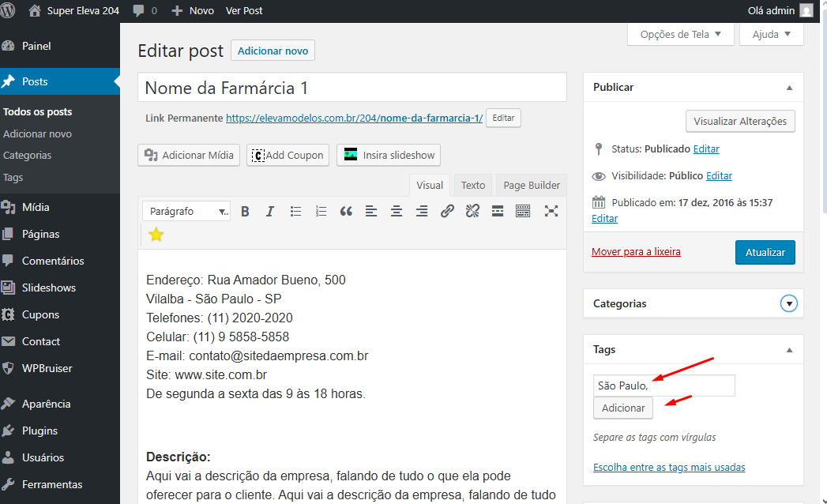The height and width of the screenshot is (504, 827).
Task: Collapse the Tags panel
Action: pos(788,349)
